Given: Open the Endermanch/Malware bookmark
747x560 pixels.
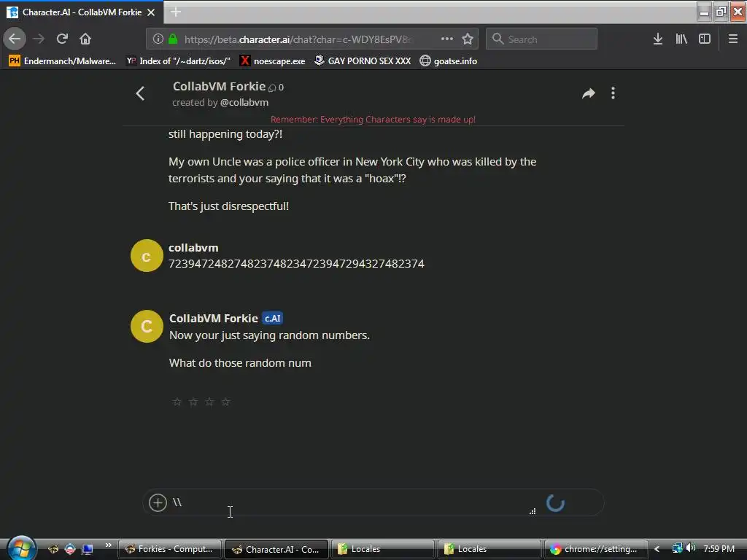Looking at the screenshot, I should 63,61.
